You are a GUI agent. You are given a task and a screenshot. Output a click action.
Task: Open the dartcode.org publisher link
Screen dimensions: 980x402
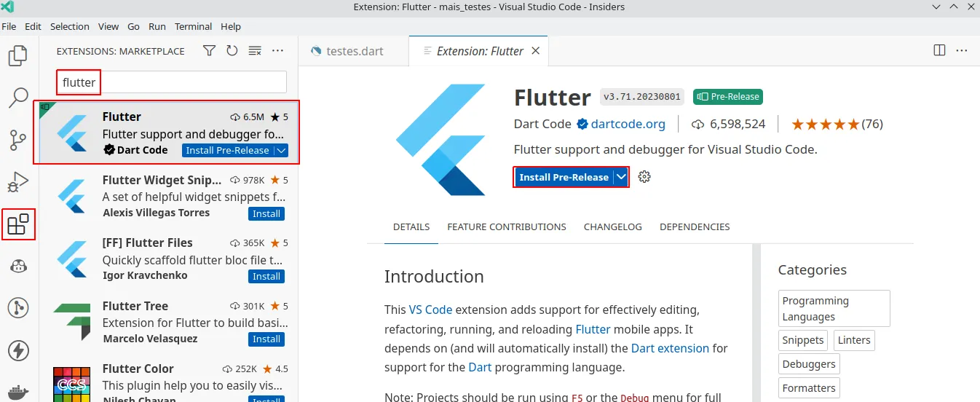[x=628, y=124]
